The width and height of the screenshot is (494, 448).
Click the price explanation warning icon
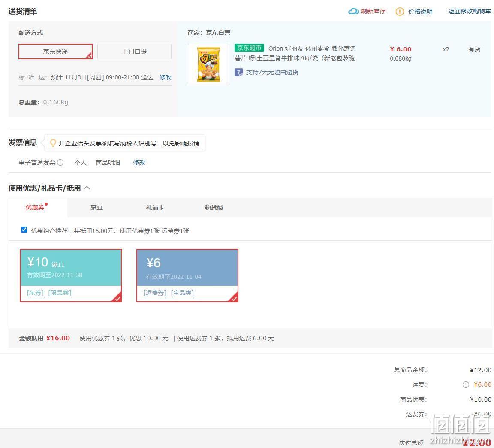[400, 12]
